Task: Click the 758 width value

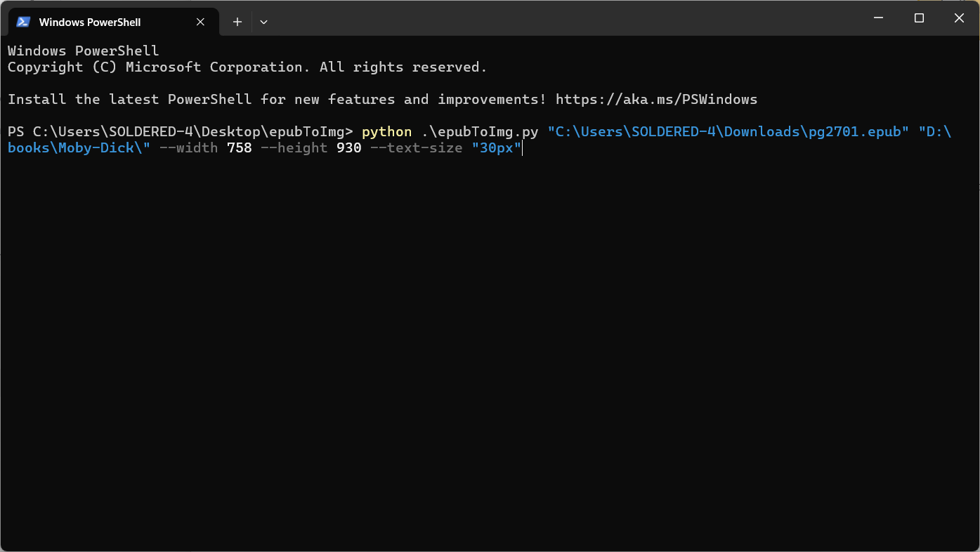Action: pyautogui.click(x=239, y=148)
